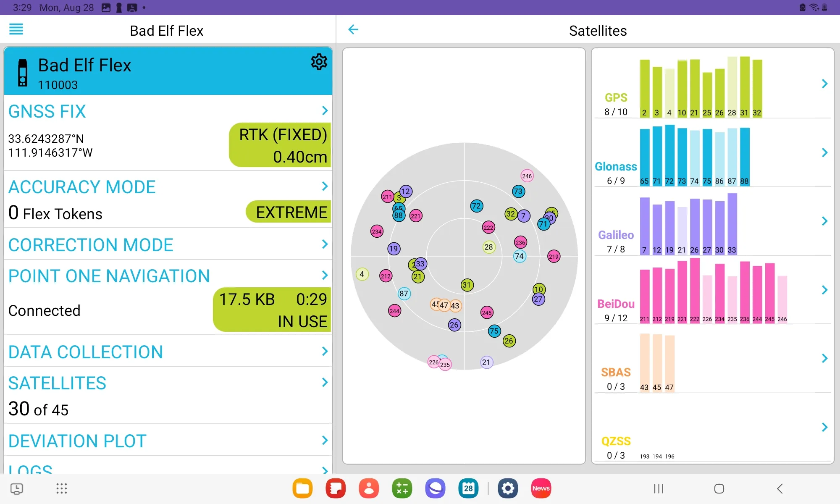Screen dimensions: 840x504
Task: Tap the ACCURACY MODE heading
Action: click(x=82, y=187)
